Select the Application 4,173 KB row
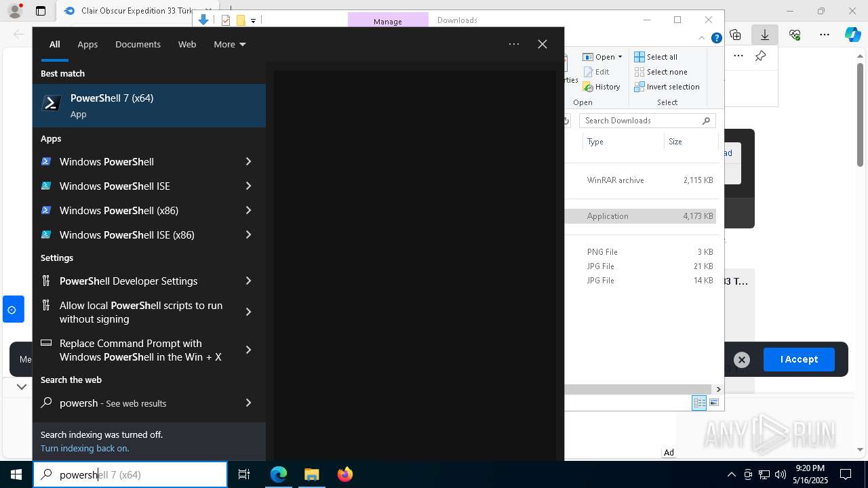Screen dimensions: 868x488 click(x=642, y=216)
